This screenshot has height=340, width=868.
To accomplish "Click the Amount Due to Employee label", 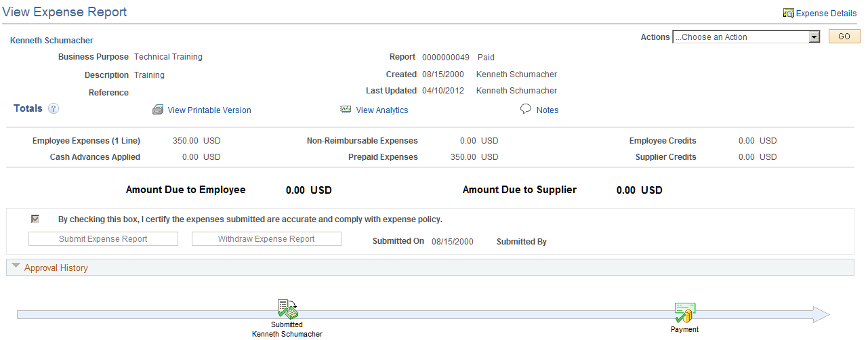I will pos(186,190).
